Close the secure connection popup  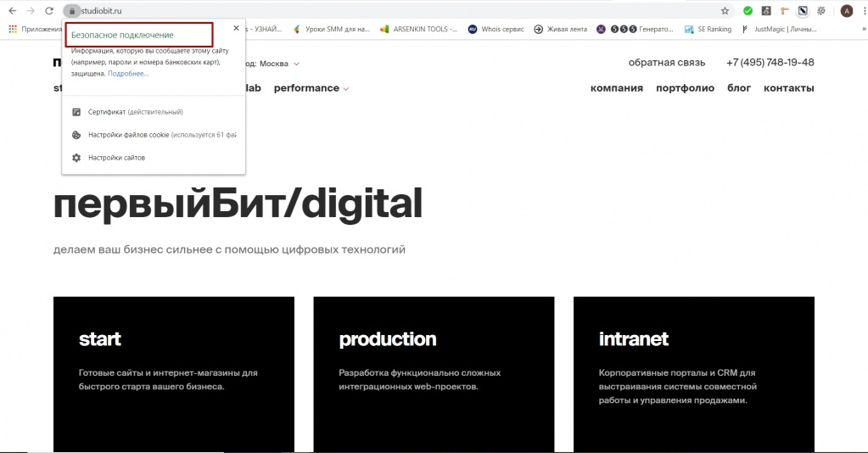point(236,28)
